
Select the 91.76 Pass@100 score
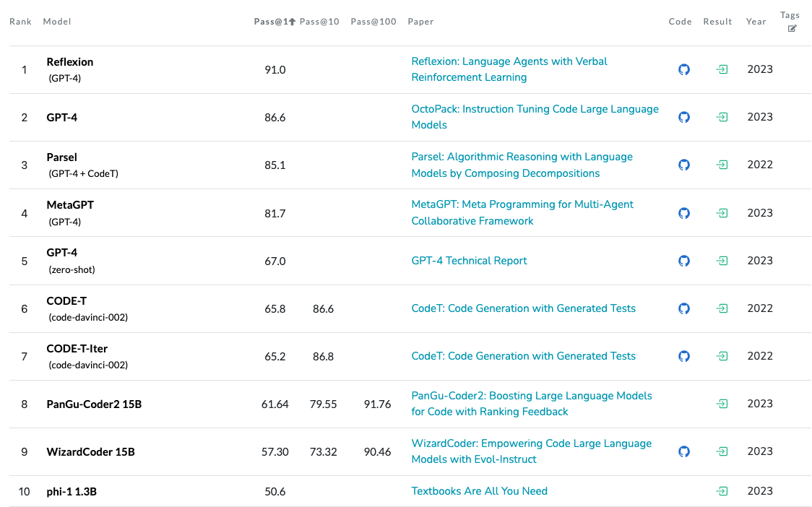[x=377, y=404]
